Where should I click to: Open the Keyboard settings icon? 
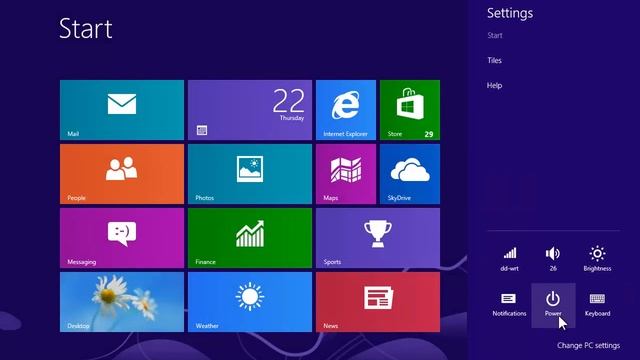coord(597,305)
